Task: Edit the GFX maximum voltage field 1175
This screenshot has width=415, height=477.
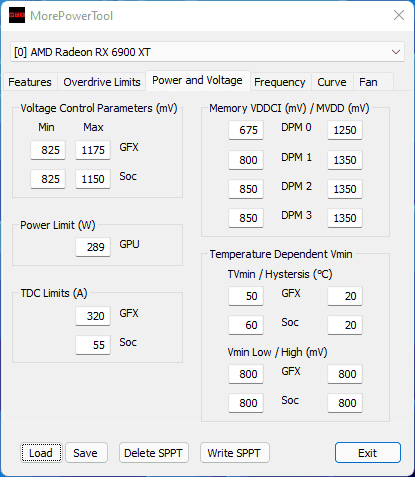Action: coord(93,150)
